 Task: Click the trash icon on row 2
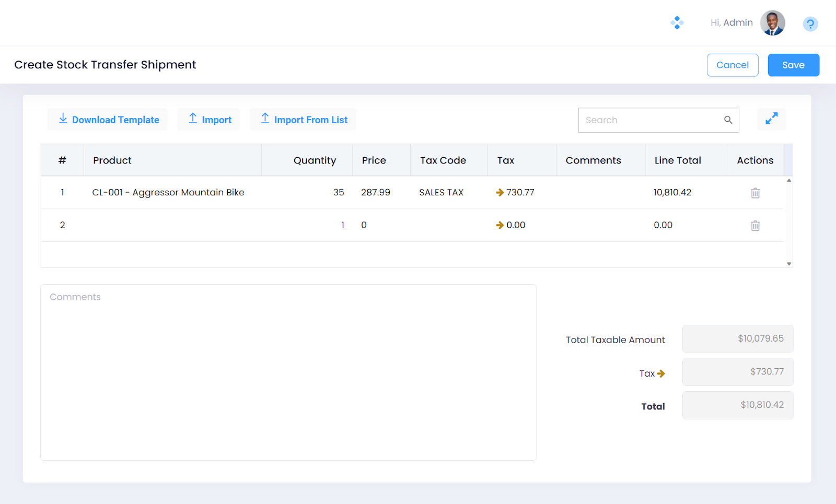[x=755, y=226]
